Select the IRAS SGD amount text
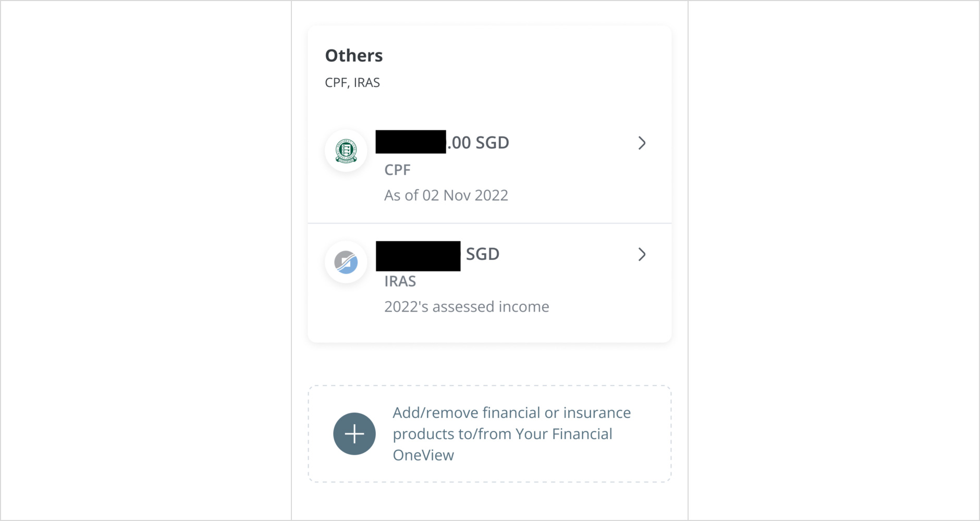 pos(482,254)
